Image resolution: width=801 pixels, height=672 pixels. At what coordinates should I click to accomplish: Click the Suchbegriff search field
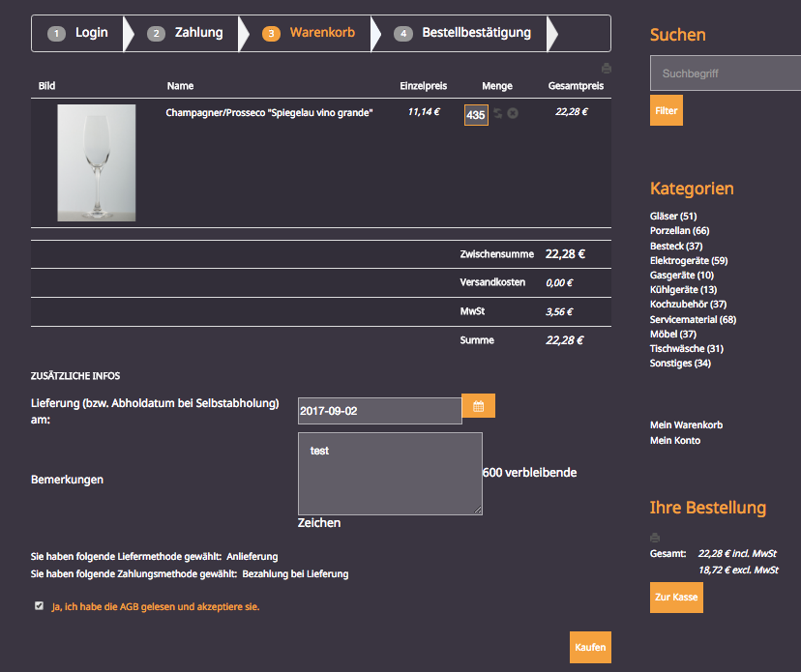(724, 73)
